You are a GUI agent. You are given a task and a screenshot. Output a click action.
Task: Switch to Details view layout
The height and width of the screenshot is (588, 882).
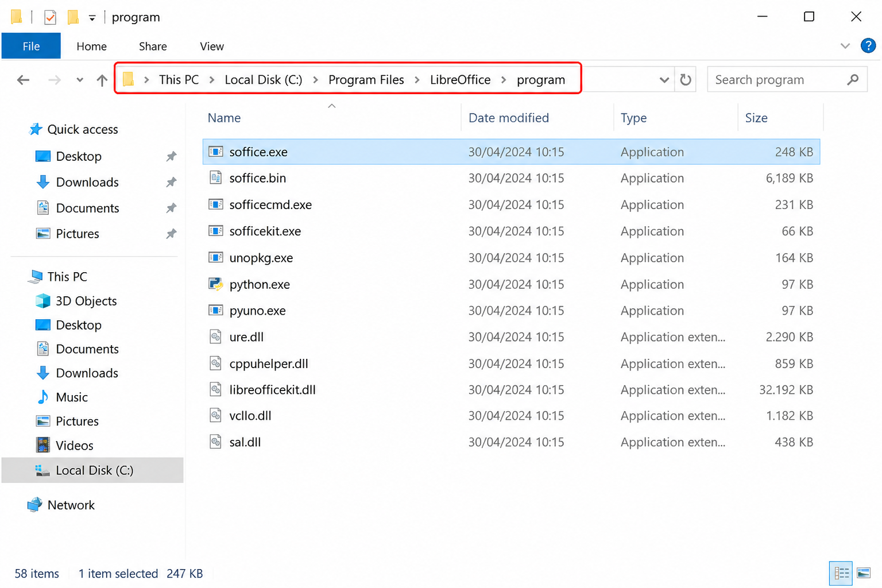841,573
